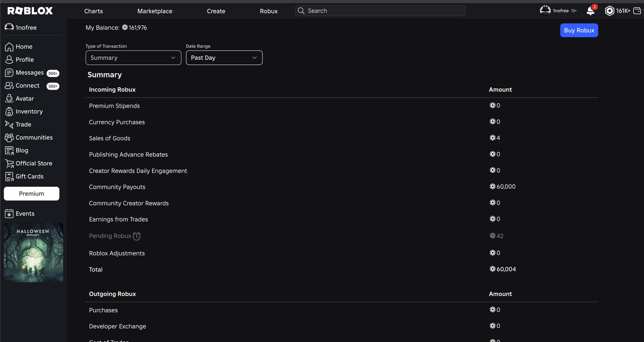
Task: Open the Past Day date range dropdown
Action: tap(224, 58)
